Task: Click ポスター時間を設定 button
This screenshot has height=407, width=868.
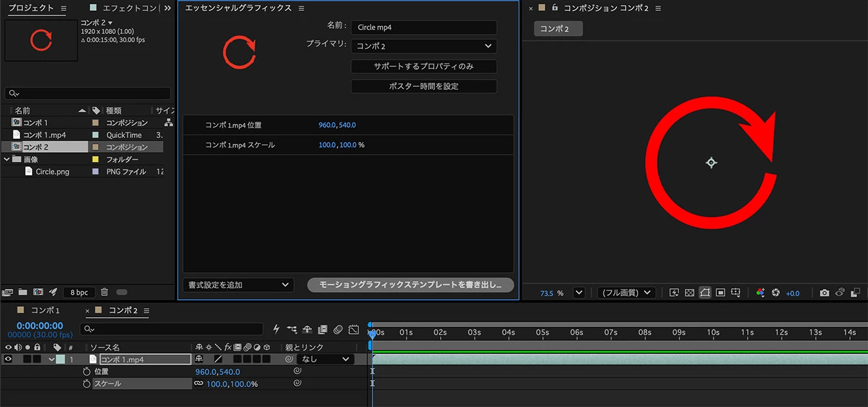Action: click(x=423, y=86)
